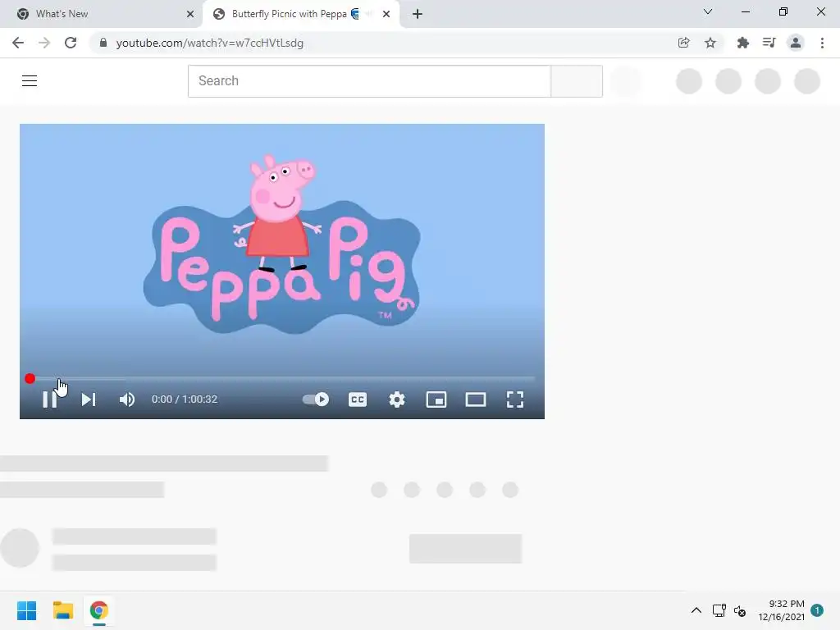The width and height of the screenshot is (840, 630).
Task: Open the Windows Start menu
Action: (x=26, y=610)
